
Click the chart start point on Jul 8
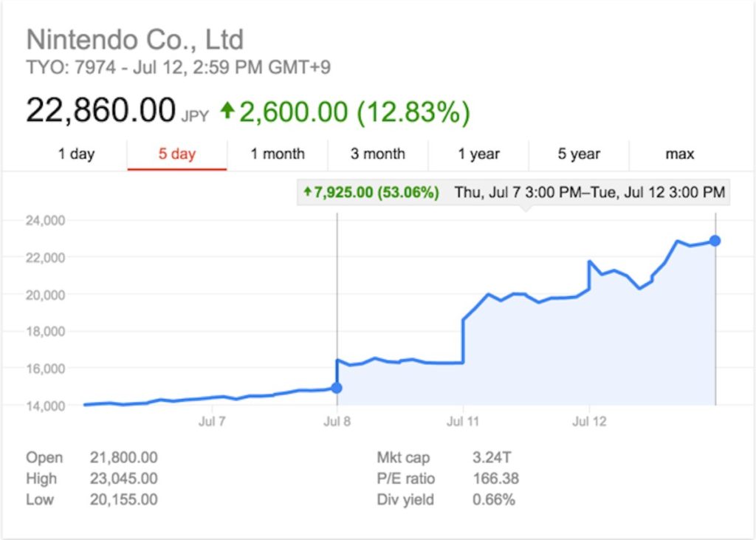coord(337,388)
